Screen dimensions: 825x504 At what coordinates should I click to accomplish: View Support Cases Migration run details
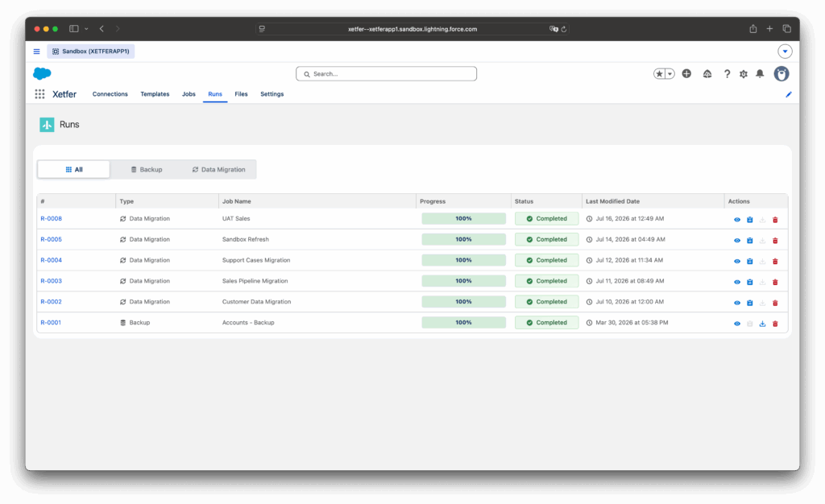pyautogui.click(x=736, y=261)
